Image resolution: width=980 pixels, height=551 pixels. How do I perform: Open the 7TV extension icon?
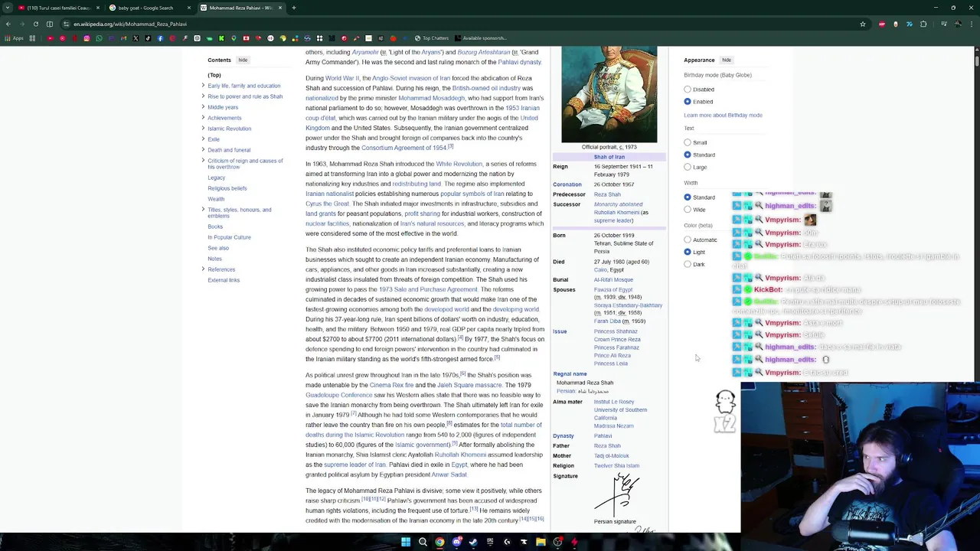tap(910, 24)
